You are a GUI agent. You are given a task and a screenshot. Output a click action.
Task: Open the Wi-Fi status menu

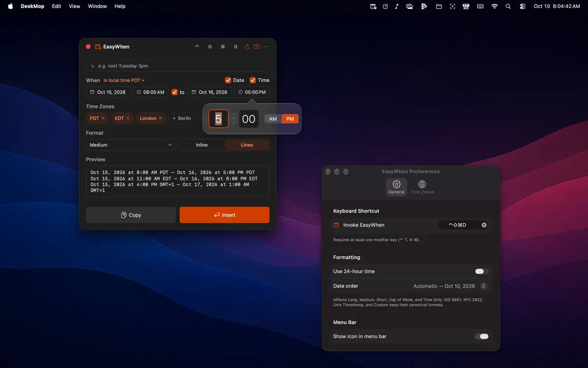pyautogui.click(x=494, y=6)
